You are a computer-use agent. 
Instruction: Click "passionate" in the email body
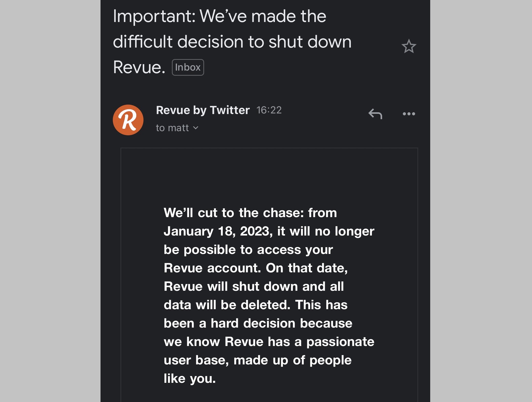(340, 342)
